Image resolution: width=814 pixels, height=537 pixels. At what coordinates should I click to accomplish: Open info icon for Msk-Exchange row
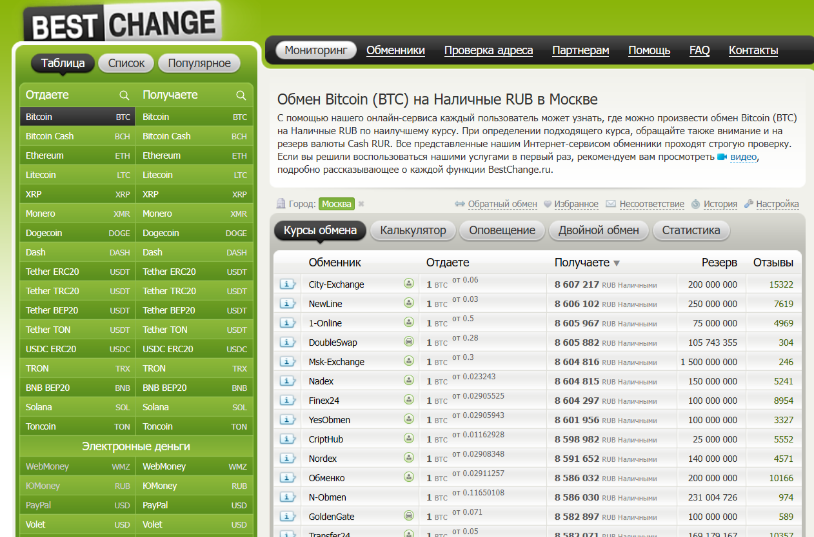pos(288,361)
